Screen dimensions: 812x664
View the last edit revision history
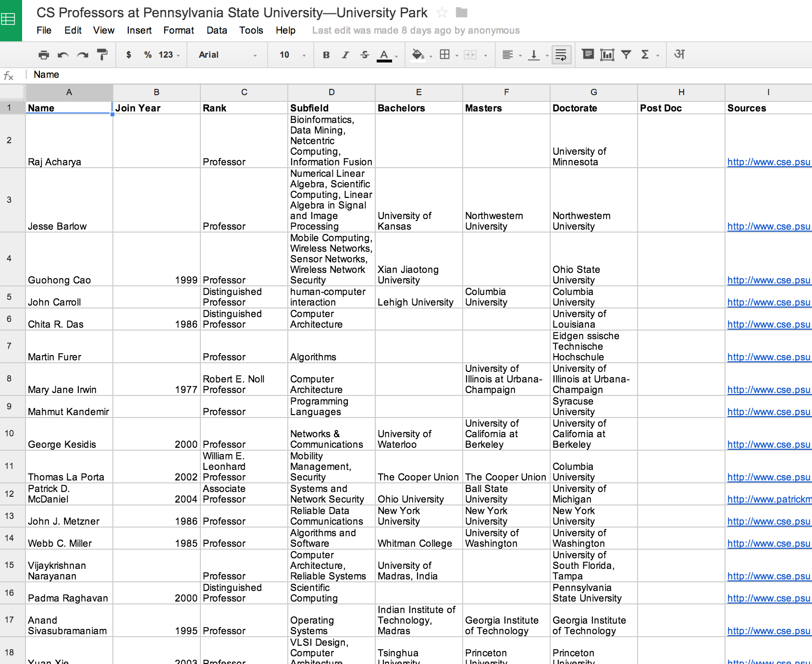click(x=416, y=30)
